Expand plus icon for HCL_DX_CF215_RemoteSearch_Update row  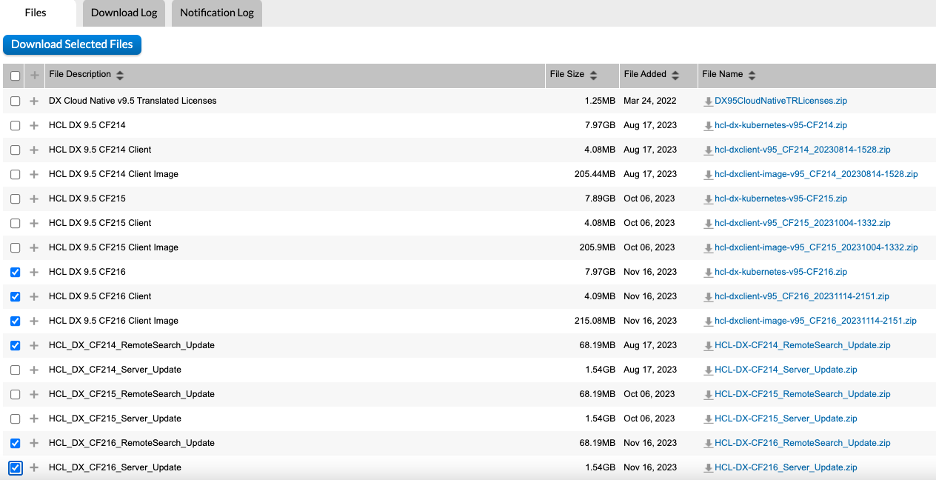pos(34,395)
